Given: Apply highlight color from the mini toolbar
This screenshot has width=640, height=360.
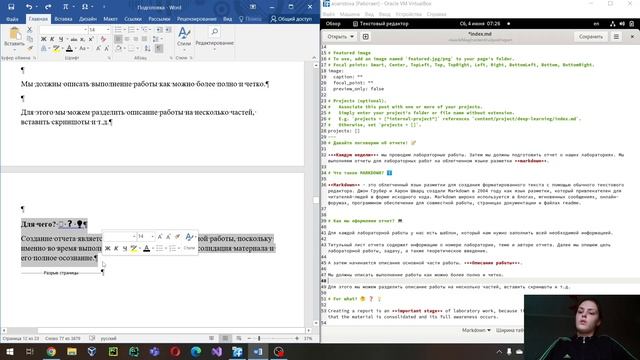Looking at the screenshot, I should [133, 248].
